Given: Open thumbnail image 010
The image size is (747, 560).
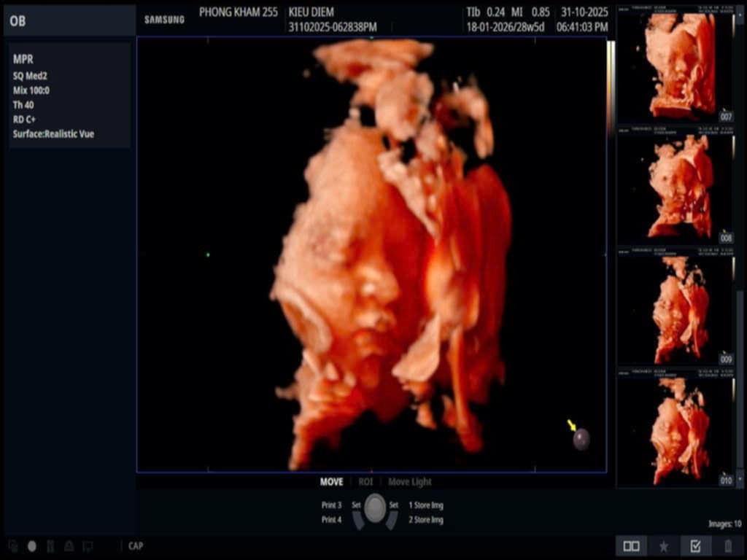Looking at the screenshot, I should (x=675, y=429).
